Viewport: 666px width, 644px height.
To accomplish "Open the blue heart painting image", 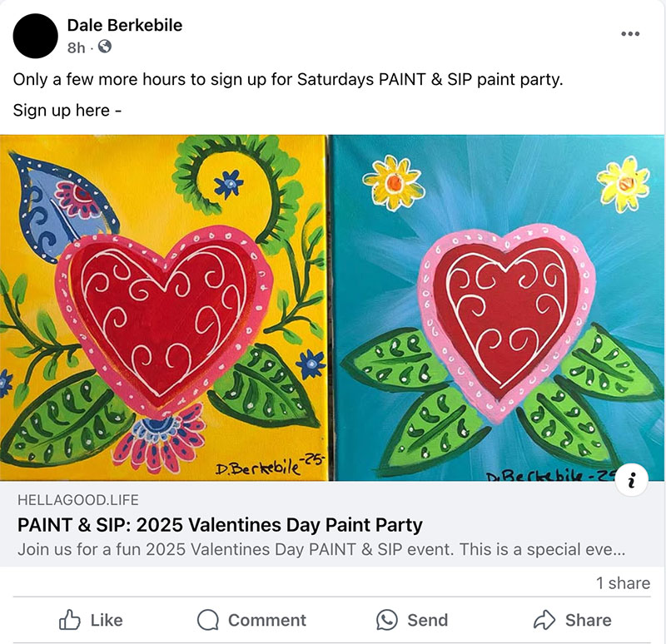I will [x=497, y=308].
